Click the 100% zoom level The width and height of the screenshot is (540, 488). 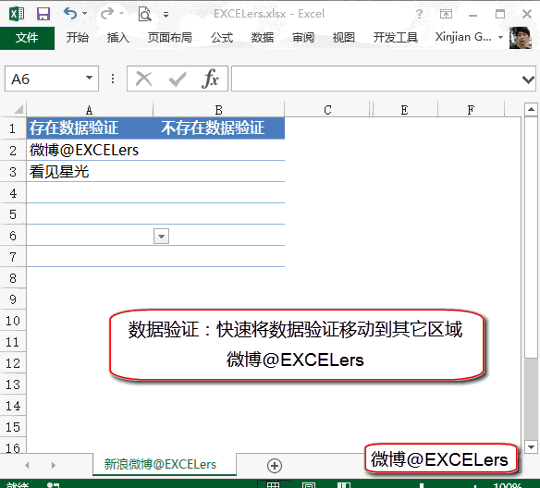tap(507, 485)
